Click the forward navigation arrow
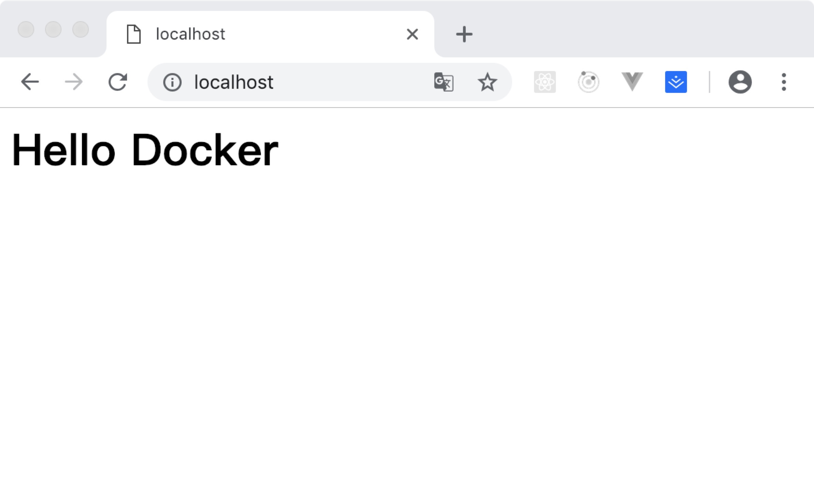The height and width of the screenshot is (504, 814). coord(74,82)
